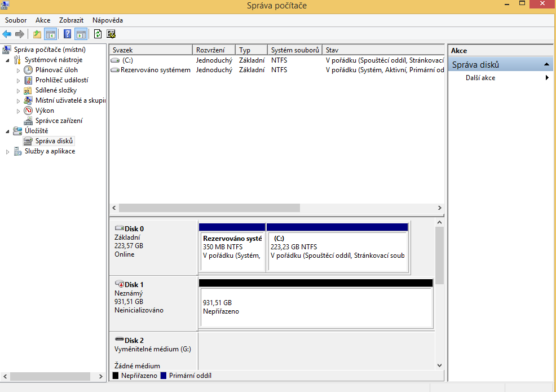Viewport: 556px width, 392px height.
Task: Click the green Refresh icon in toolbar
Action: (x=98, y=34)
